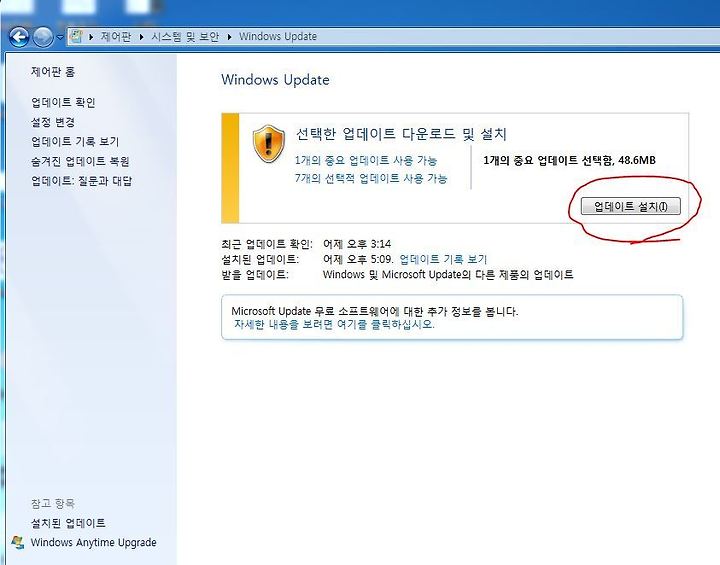Click the 업데이트 설치 button
The image size is (720, 565).
630,206
